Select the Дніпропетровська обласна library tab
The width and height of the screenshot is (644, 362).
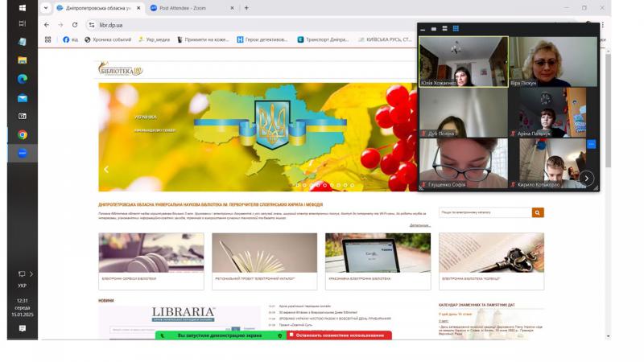[98, 8]
